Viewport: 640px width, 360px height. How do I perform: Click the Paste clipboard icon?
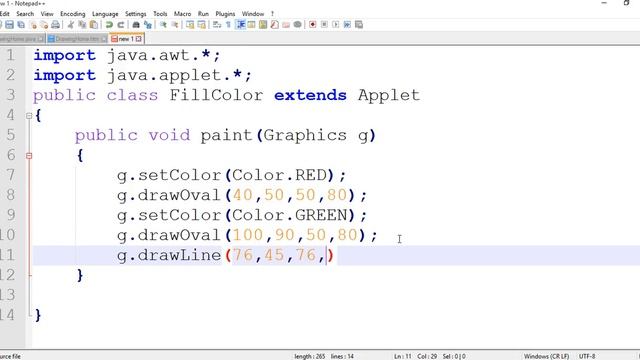pos(93,25)
